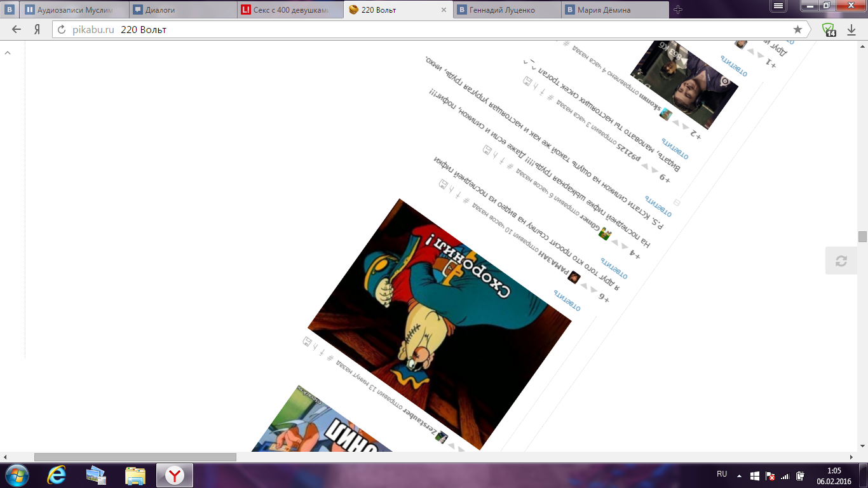The image size is (868, 488).
Task: Click the +6 rating on РАМАЗАН's comment
Action: [603, 299]
